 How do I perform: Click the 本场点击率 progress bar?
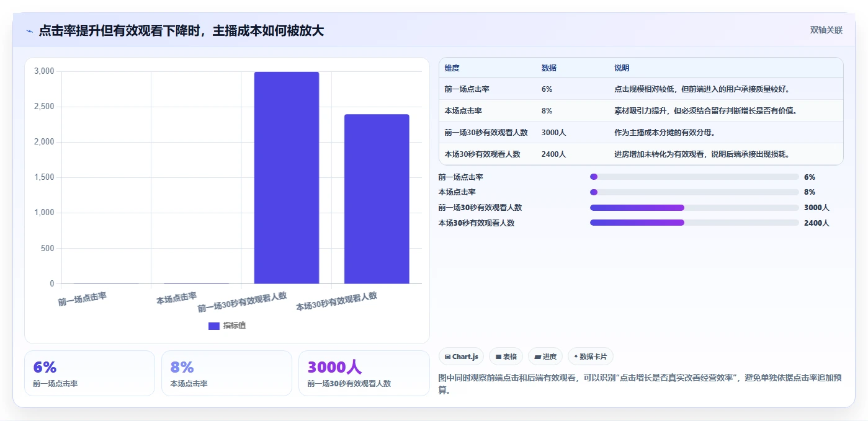694,192
